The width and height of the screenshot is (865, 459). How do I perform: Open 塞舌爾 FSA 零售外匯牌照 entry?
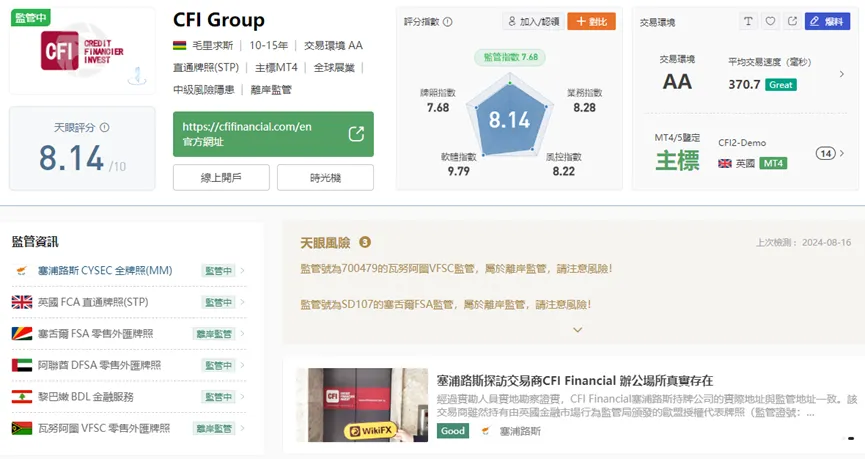129,333
